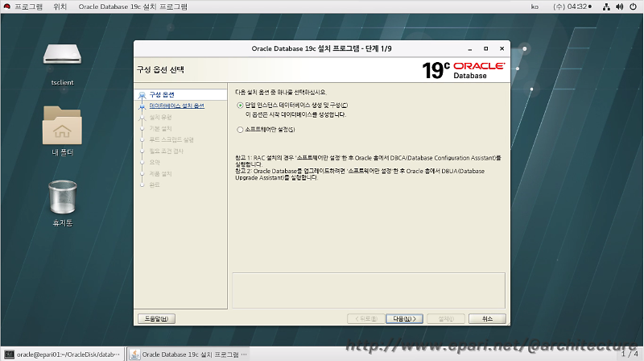Switch to oracle@epari01 terminal taskbar entry
This screenshot has width=644, height=361.
point(63,354)
